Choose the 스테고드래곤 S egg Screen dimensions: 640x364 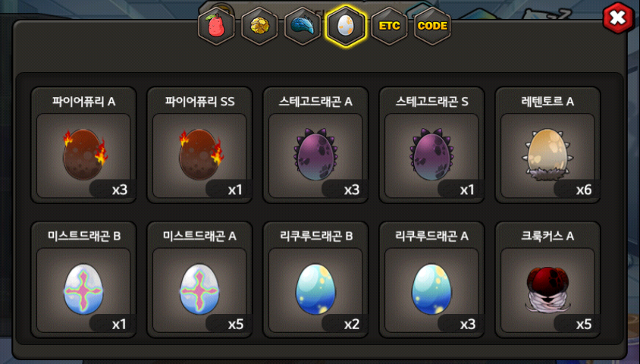tap(431, 145)
